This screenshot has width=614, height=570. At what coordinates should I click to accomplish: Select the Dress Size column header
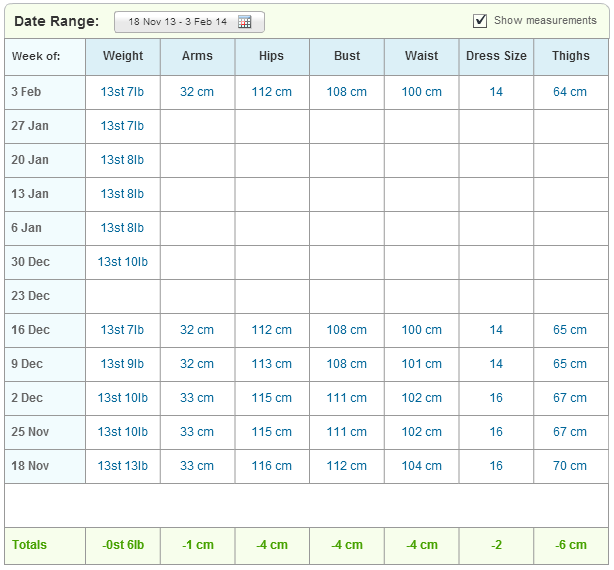coord(496,56)
